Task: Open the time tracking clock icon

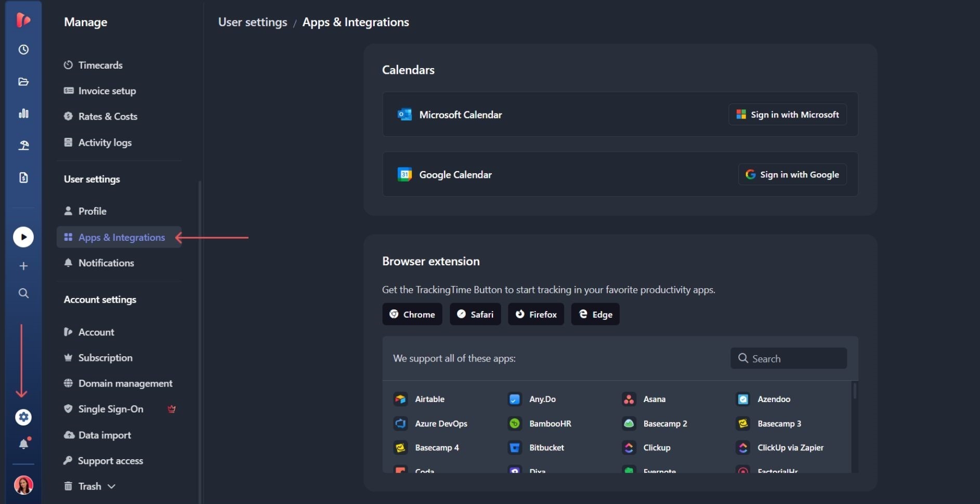Action: coord(23,50)
